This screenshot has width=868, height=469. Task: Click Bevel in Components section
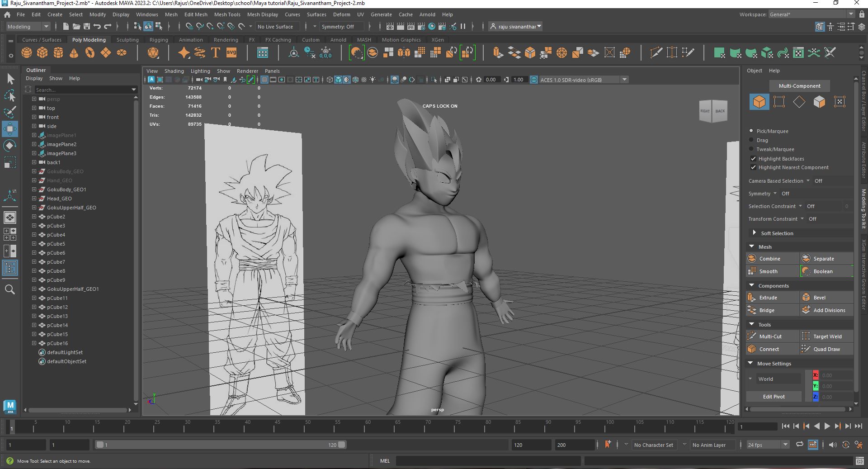826,297
